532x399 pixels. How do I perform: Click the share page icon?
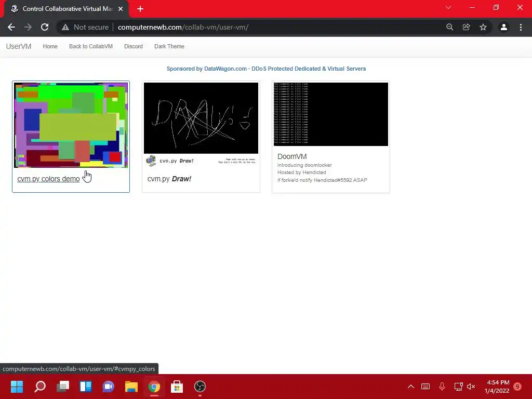point(467,27)
